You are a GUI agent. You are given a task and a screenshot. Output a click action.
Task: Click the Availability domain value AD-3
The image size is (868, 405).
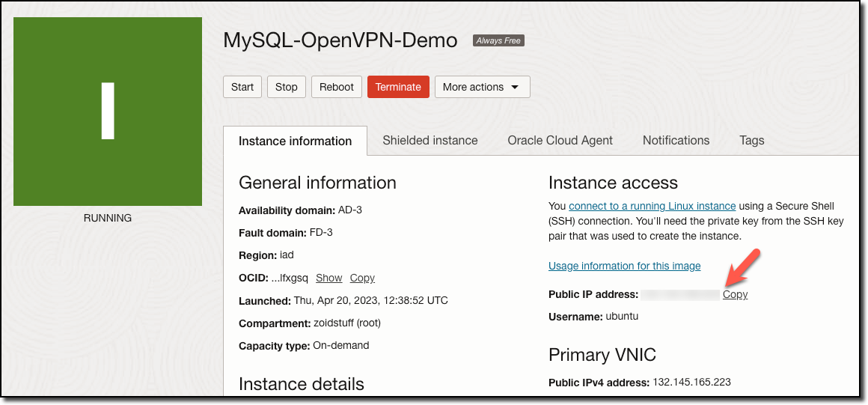point(350,210)
